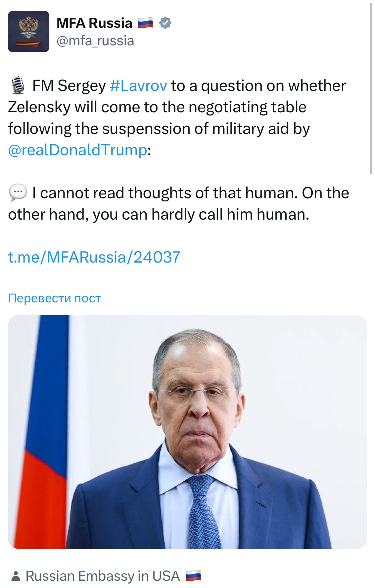Screen dimensions: 375x588
Task: Click the word Zelensky in the post text
Action: point(39,107)
